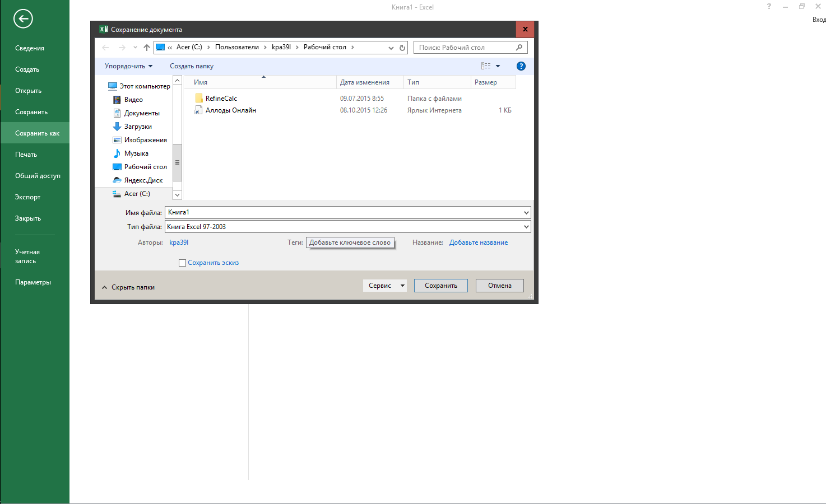Open the recent locations dropdown arrow
Image resolution: width=826 pixels, height=504 pixels.
point(135,48)
